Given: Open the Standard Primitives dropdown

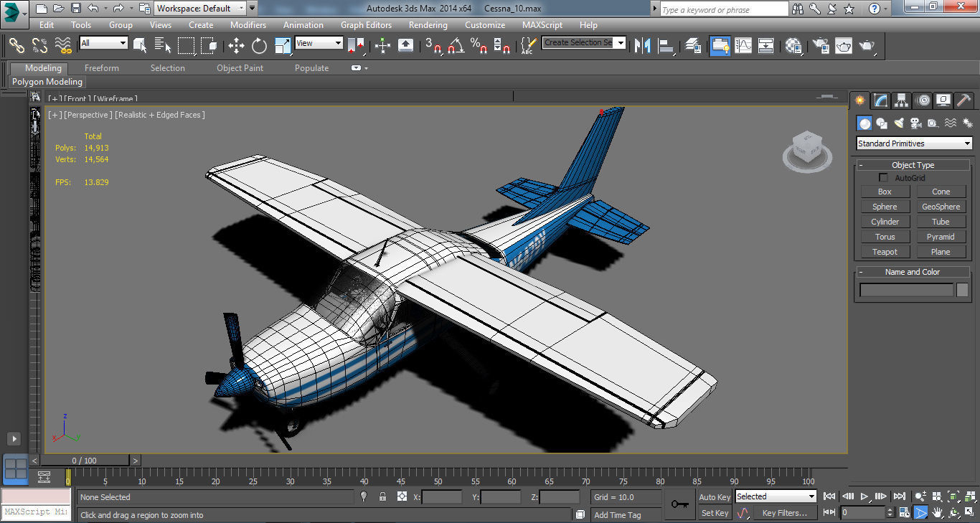Looking at the screenshot, I should pyautogui.click(x=914, y=143).
